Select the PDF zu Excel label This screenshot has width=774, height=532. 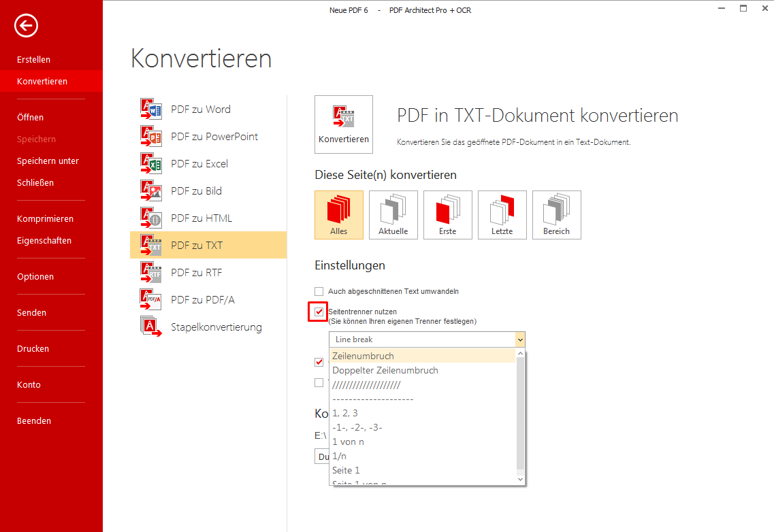(x=199, y=163)
